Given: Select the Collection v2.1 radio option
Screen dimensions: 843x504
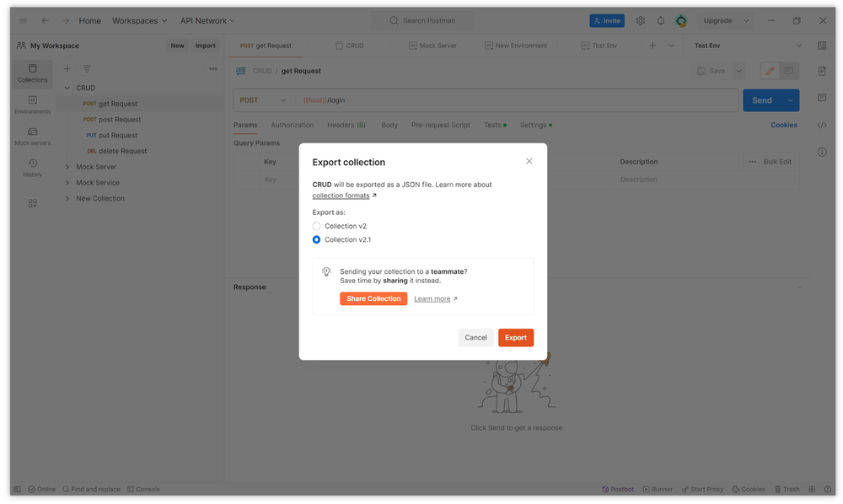Looking at the screenshot, I should pyautogui.click(x=317, y=239).
